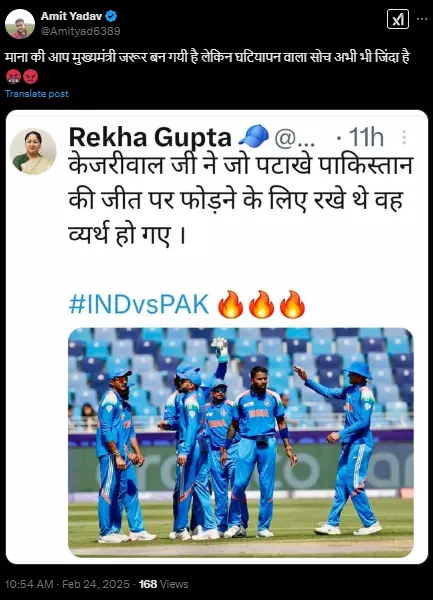Image resolution: width=433 pixels, height=600 pixels.
Task: Open the @Amityad6389 handle link
Action: point(80,31)
